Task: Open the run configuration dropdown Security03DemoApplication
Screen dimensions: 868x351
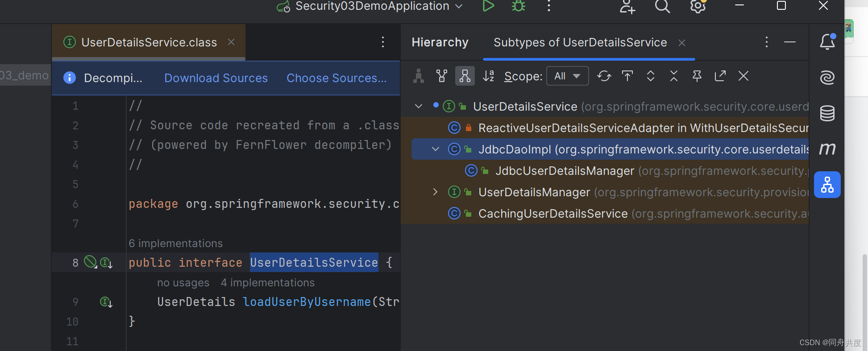Action: (x=370, y=6)
